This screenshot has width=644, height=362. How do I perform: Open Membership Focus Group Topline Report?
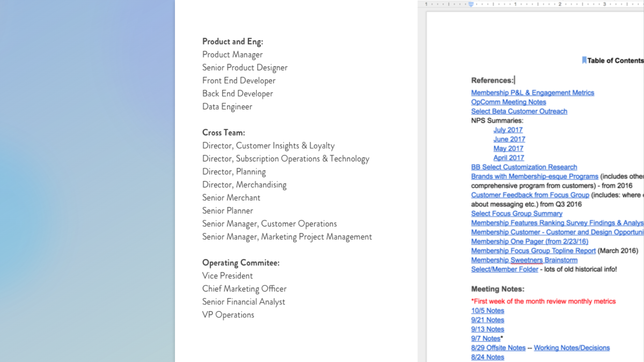[x=533, y=251]
